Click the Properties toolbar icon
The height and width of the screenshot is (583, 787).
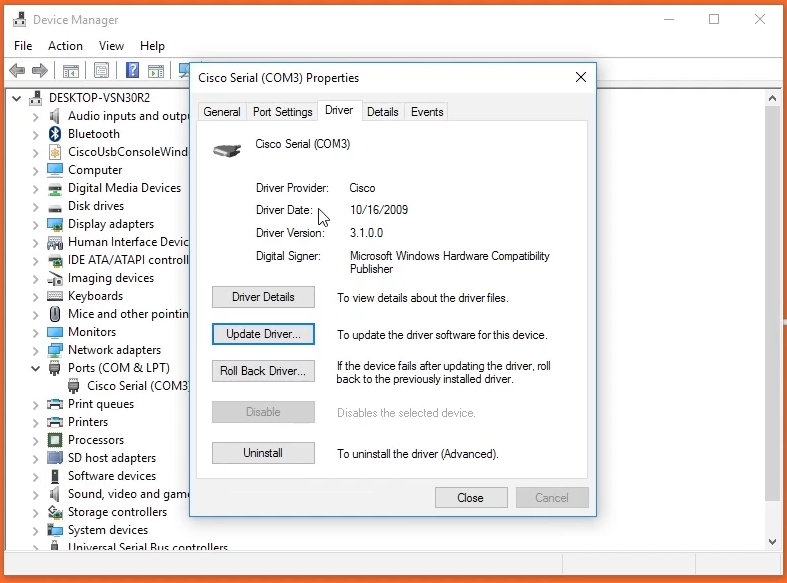101,71
